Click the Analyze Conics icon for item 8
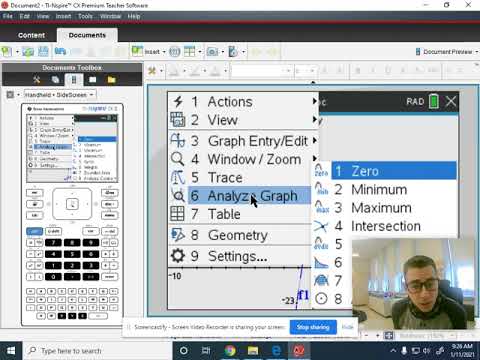 [x=321, y=299]
